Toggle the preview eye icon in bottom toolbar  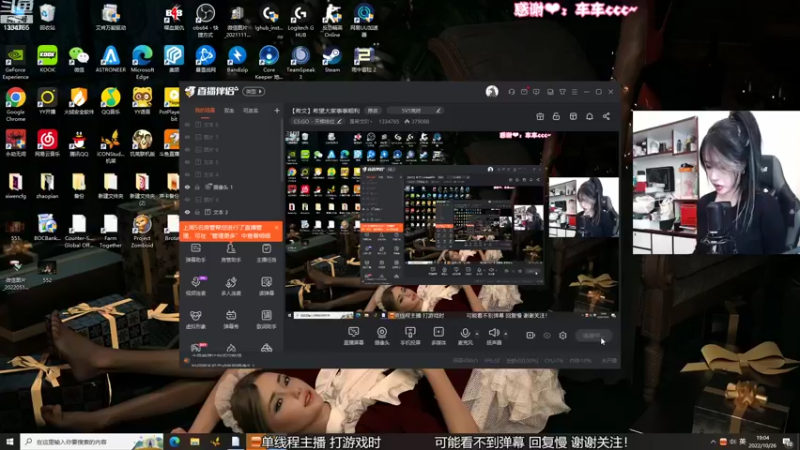pyautogui.click(x=547, y=335)
